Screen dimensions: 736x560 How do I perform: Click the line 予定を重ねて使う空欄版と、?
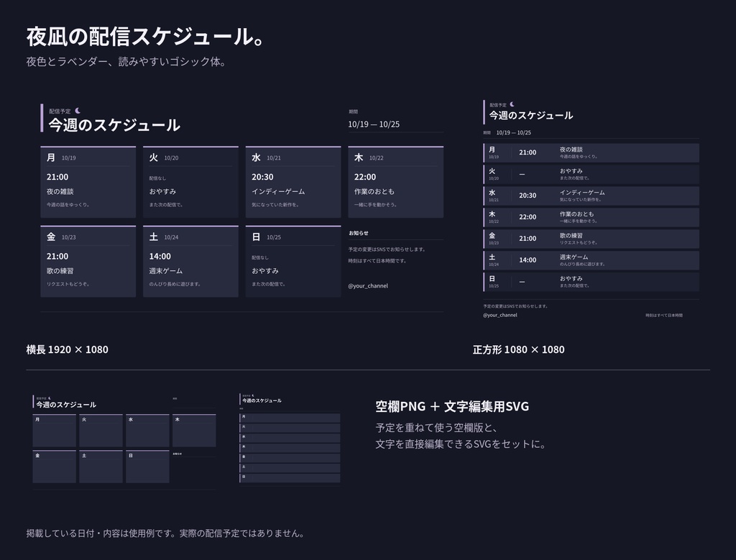[436, 428]
